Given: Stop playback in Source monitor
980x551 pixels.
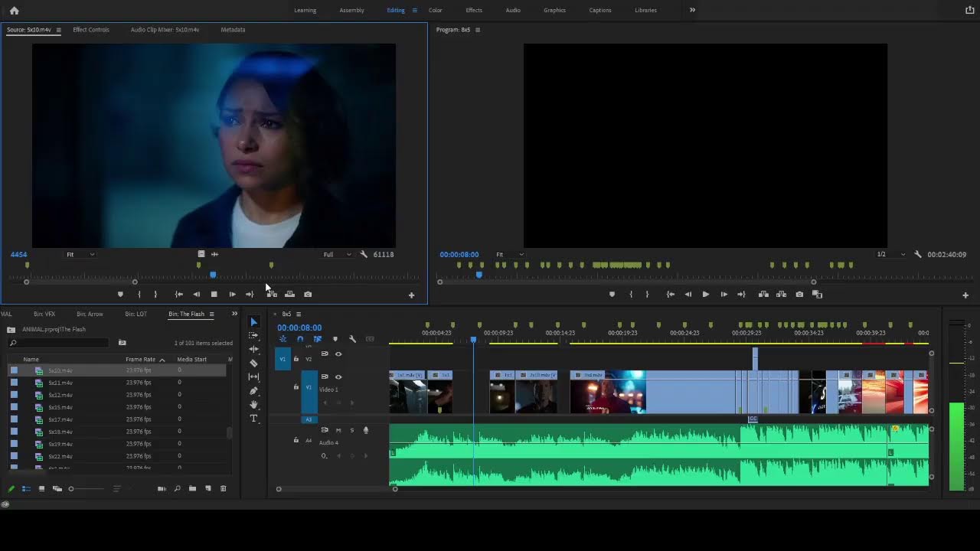Looking at the screenshot, I should coord(214,294).
